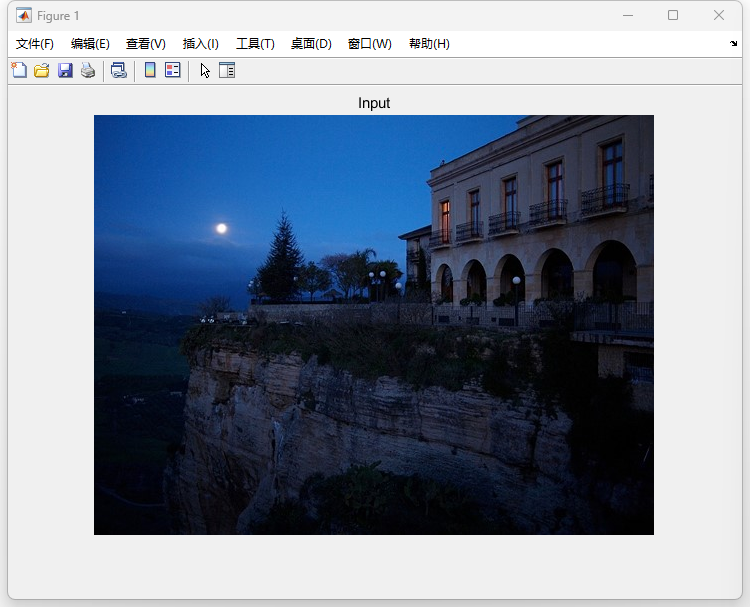The height and width of the screenshot is (607, 750).
Task: Click the New Figure toolbar icon
Action: point(19,70)
